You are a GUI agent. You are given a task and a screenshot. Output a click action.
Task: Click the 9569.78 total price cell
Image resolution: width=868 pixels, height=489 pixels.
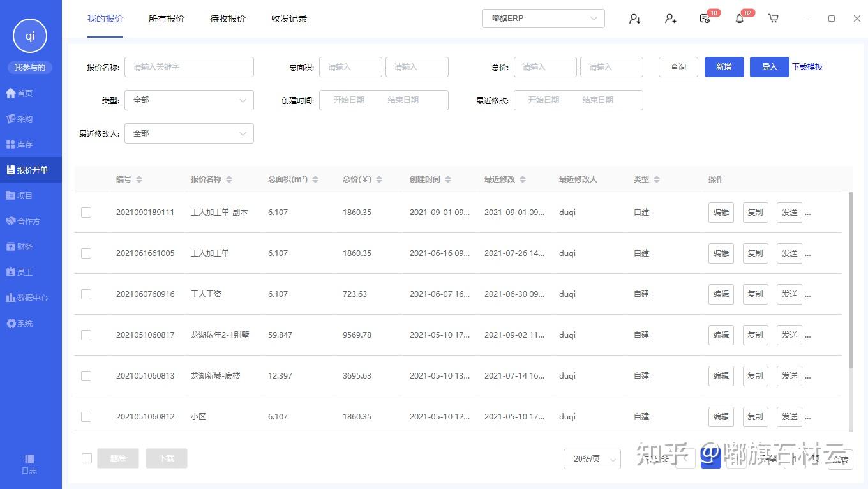tap(357, 335)
